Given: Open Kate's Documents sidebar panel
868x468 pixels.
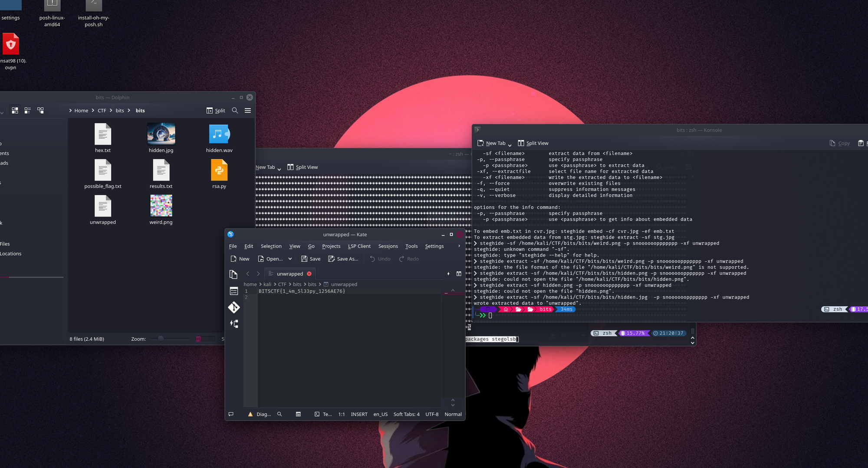Looking at the screenshot, I should 233,274.
